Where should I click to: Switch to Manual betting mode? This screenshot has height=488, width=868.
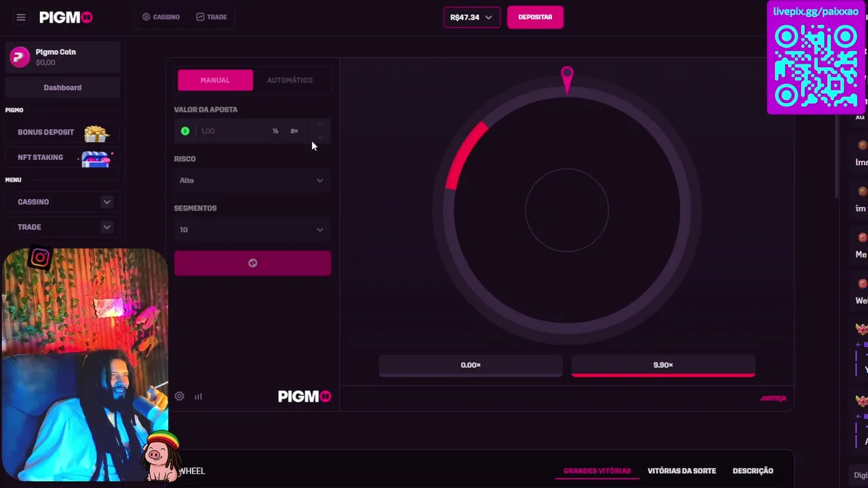pos(215,80)
